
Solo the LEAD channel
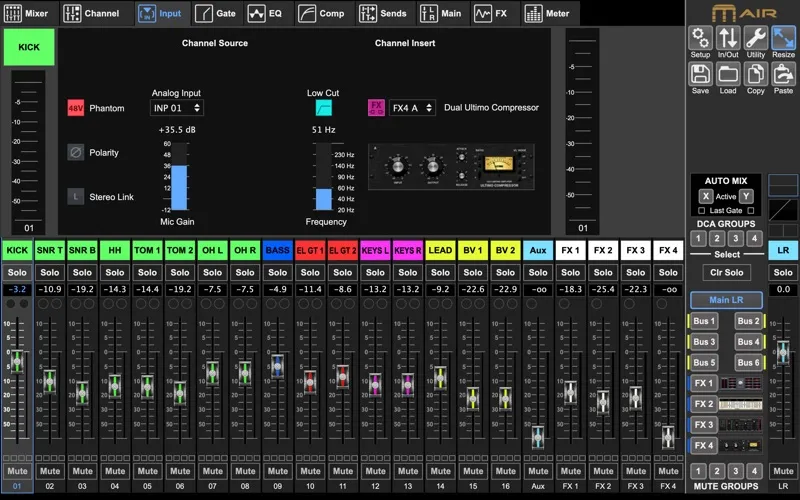440,272
